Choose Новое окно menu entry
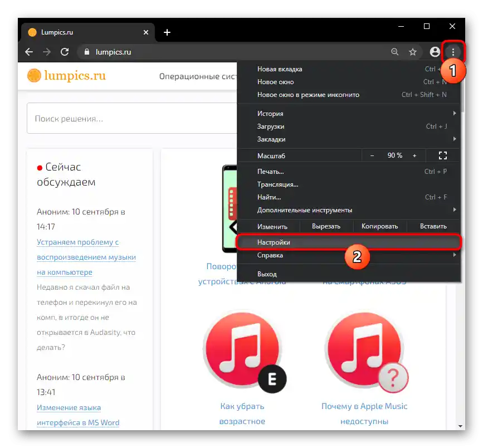Image resolution: width=483 pixels, height=448 pixels. point(349,82)
